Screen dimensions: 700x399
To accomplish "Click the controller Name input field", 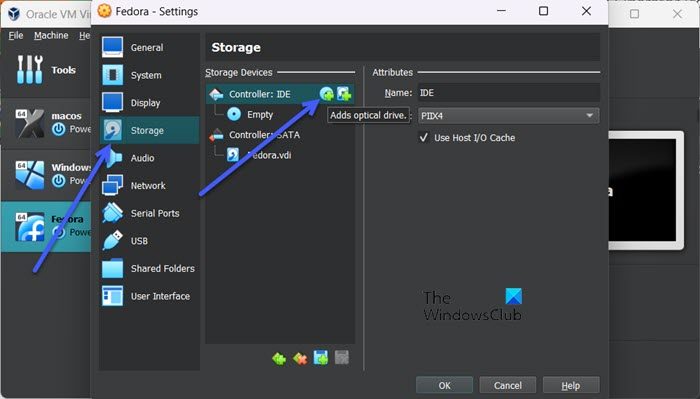I will click(x=508, y=93).
